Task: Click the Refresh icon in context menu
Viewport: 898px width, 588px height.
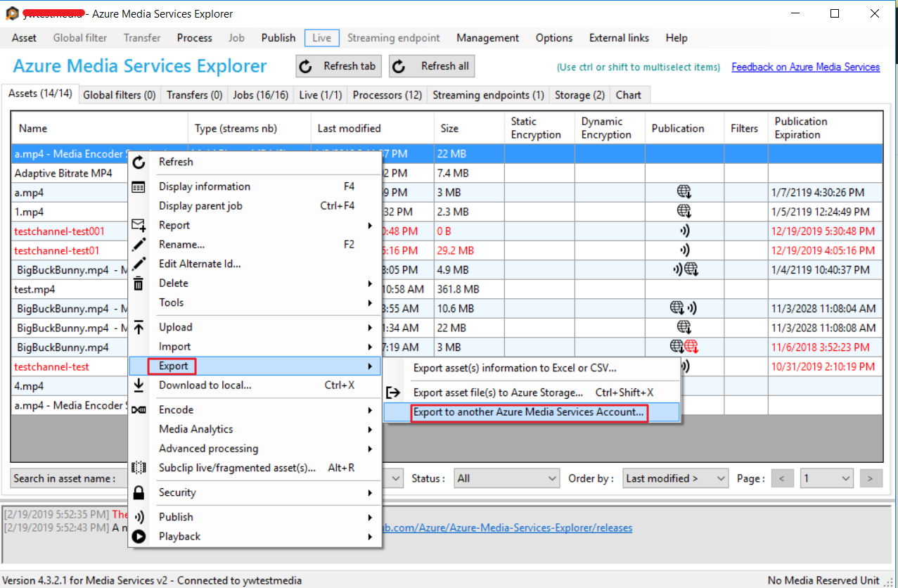Action: pyautogui.click(x=139, y=162)
